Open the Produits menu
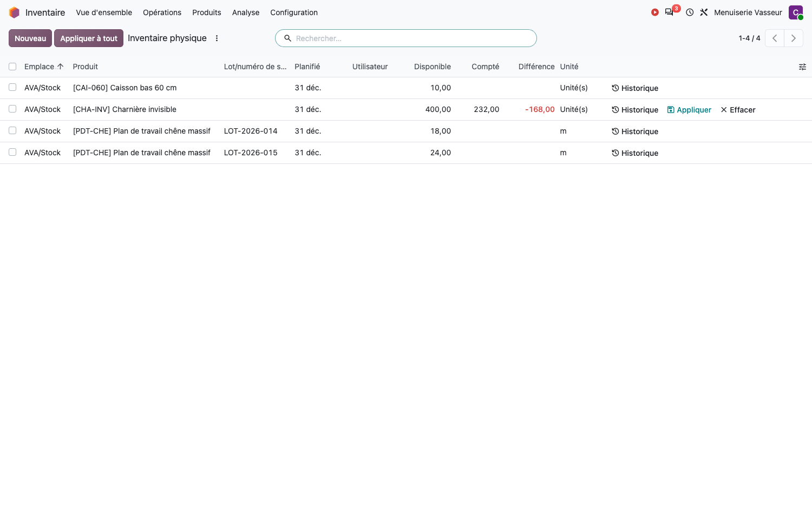 207,12
